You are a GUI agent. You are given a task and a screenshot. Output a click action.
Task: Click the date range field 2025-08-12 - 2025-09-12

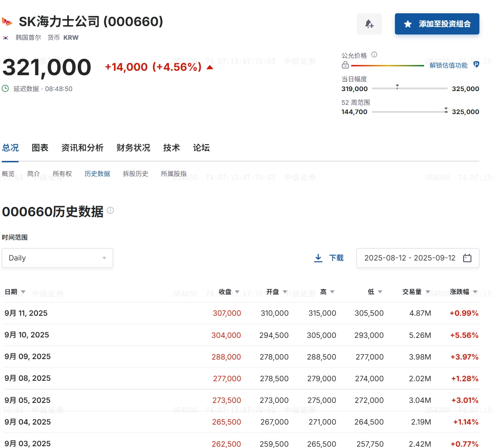pyautogui.click(x=418, y=258)
